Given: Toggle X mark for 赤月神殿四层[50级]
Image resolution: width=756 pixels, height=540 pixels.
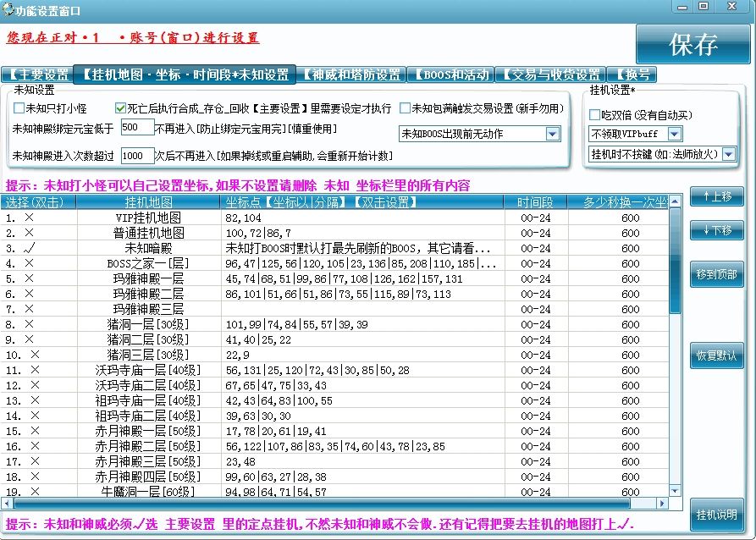Looking at the screenshot, I should tap(35, 477).
